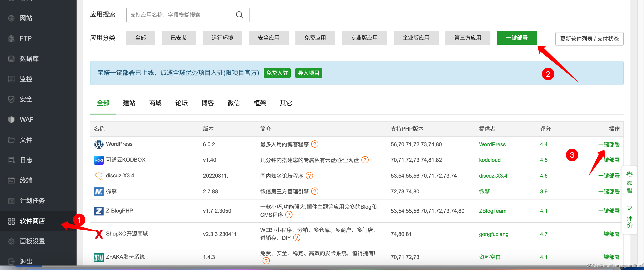
Task: Click the KODBOX app icon
Action: pyautogui.click(x=99, y=160)
